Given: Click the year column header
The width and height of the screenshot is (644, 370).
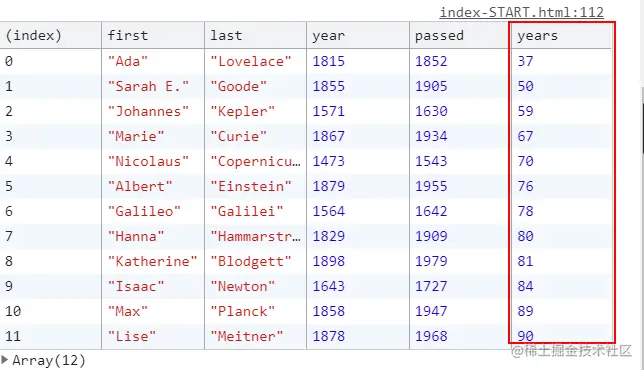Looking at the screenshot, I should pos(357,35).
